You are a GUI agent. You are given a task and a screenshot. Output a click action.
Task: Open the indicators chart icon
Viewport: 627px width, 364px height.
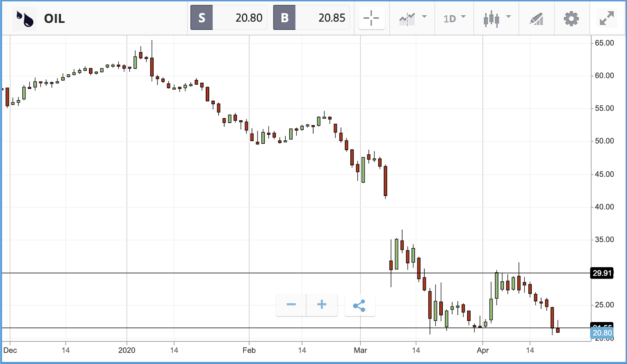[x=407, y=18]
